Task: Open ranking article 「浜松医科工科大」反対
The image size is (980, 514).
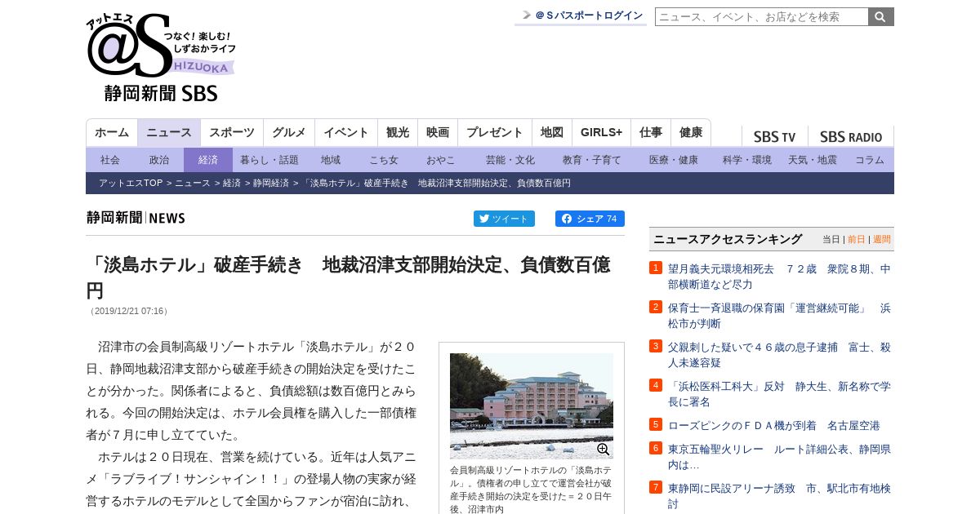Action: (779, 394)
